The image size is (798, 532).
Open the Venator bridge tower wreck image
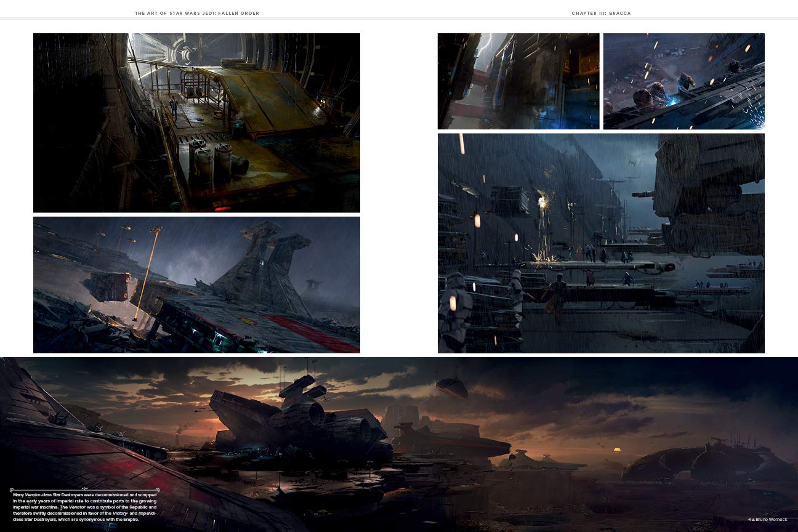coord(196,284)
